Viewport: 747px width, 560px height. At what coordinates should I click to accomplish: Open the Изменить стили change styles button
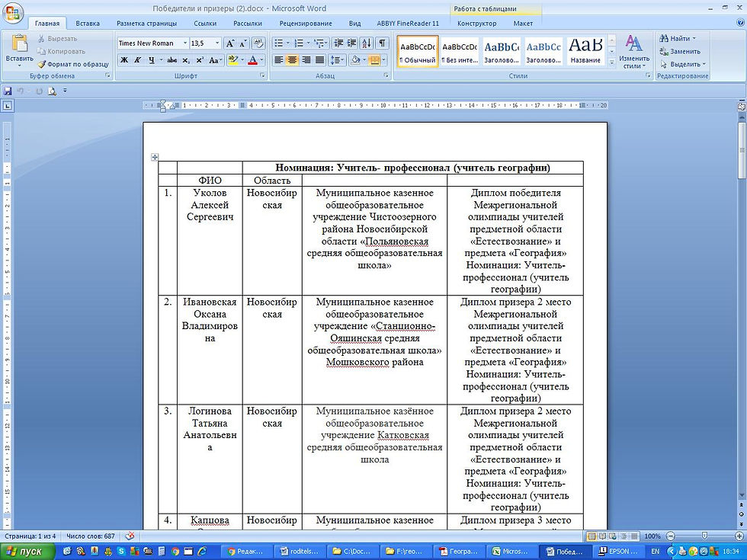click(x=634, y=52)
